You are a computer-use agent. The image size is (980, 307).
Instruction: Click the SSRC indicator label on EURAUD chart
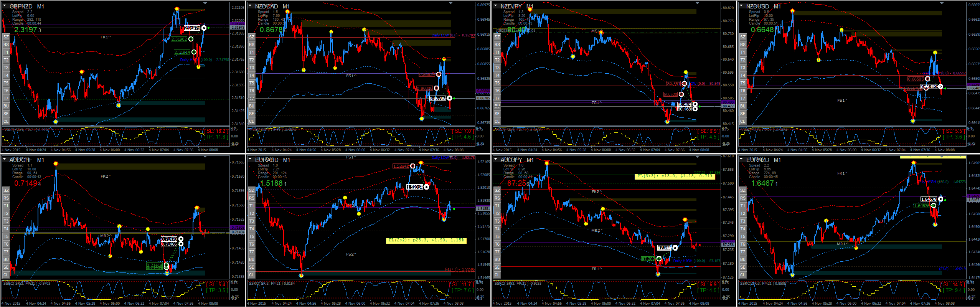click(272, 284)
